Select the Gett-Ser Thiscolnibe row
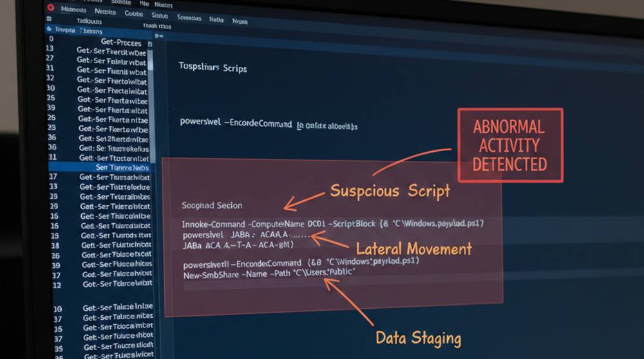This screenshot has height=359, width=644. point(115,216)
